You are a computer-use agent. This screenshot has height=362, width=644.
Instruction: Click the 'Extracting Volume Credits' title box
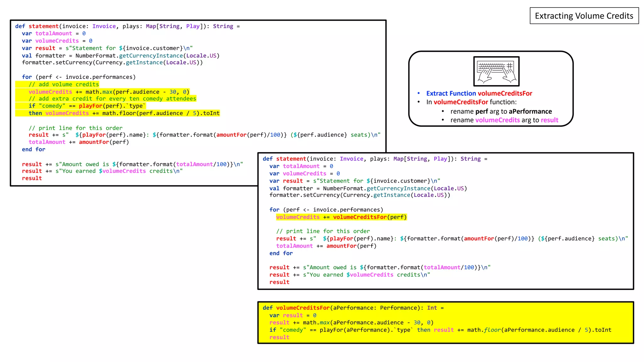(x=584, y=16)
